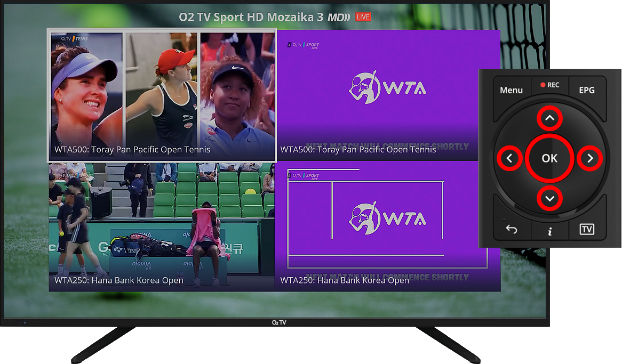Click the O2 TV Sport HD Mozaika 3 title
This screenshot has height=364, width=622.
pos(251,17)
